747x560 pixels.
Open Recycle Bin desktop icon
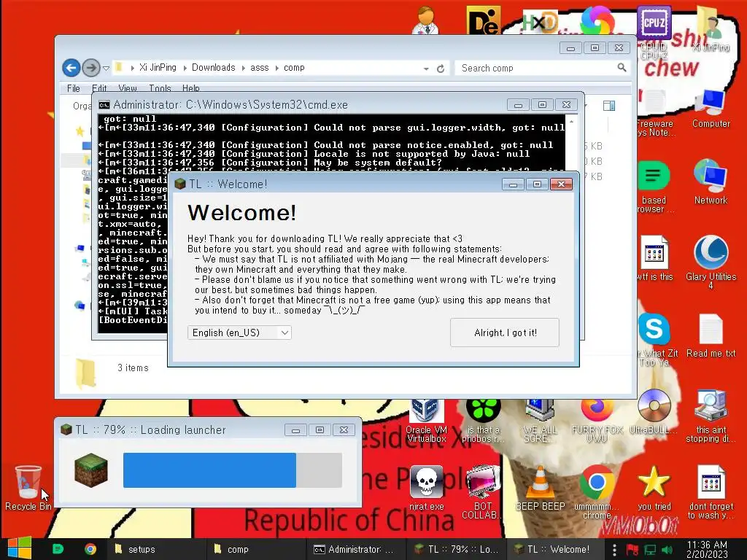tap(28, 487)
